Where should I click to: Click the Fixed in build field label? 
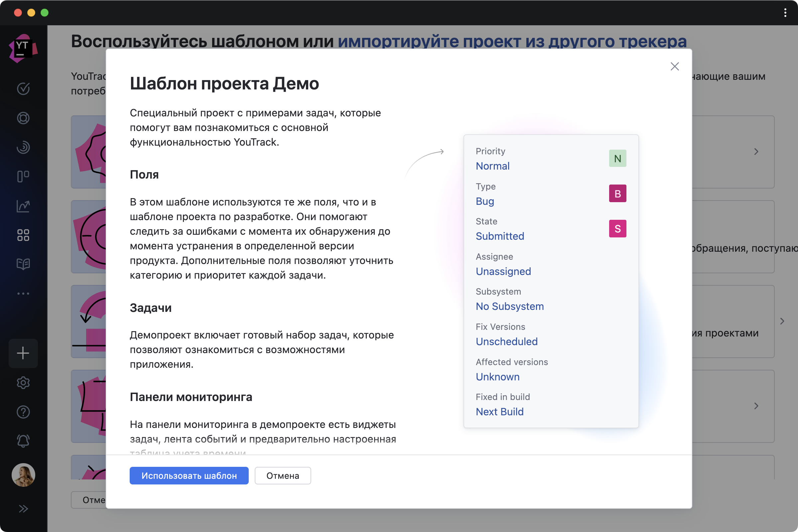pyautogui.click(x=502, y=397)
